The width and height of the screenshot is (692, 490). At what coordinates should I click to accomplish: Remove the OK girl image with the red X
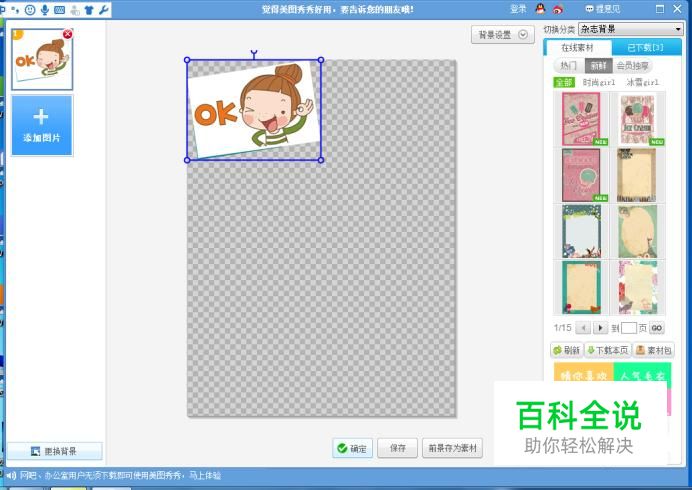[x=68, y=34]
